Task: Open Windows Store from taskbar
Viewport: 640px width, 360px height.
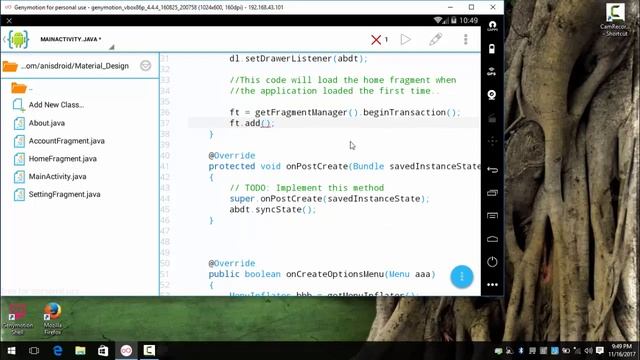Action: point(103,351)
